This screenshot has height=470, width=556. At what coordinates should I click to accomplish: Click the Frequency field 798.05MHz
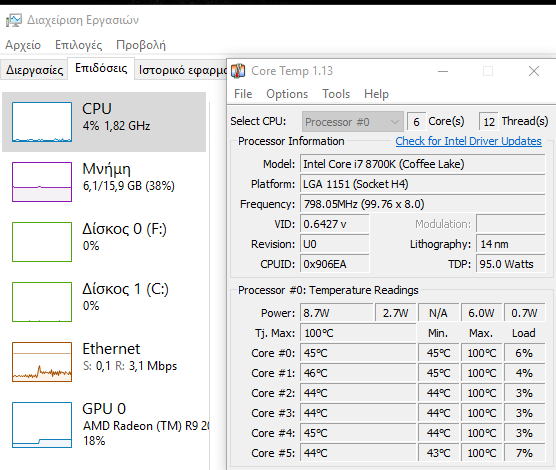[x=422, y=204]
